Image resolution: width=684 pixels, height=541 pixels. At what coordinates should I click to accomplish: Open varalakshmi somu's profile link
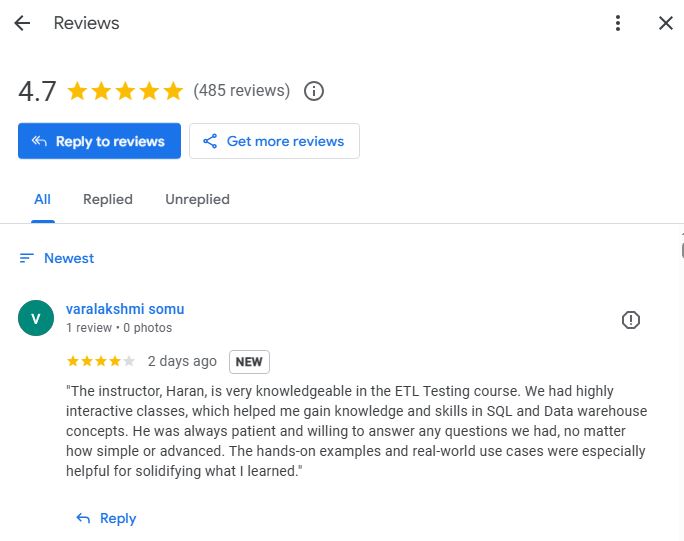pyautogui.click(x=125, y=309)
